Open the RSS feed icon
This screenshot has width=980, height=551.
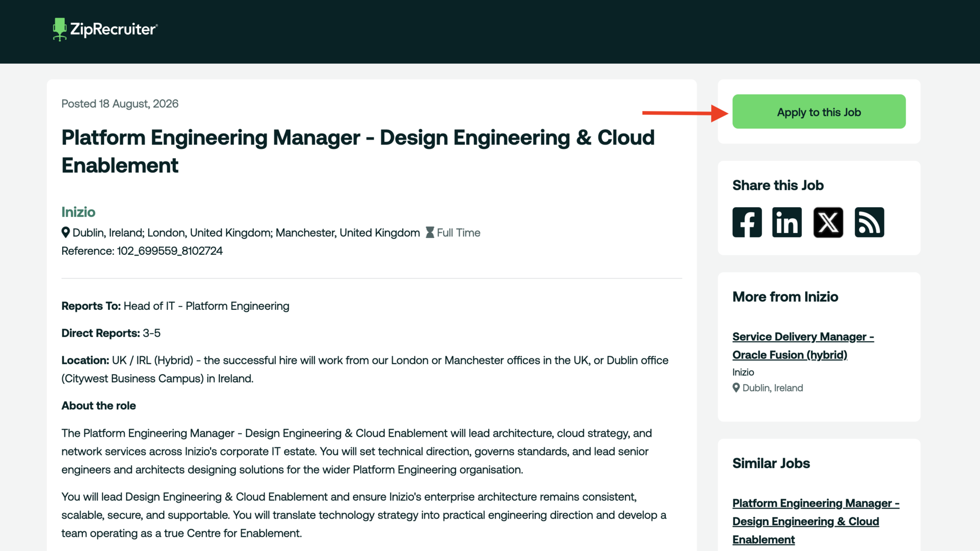click(x=869, y=222)
